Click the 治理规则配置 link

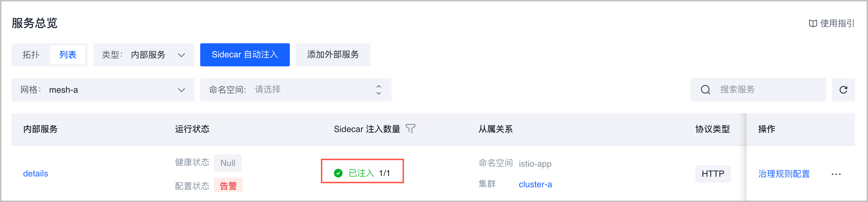tap(784, 174)
